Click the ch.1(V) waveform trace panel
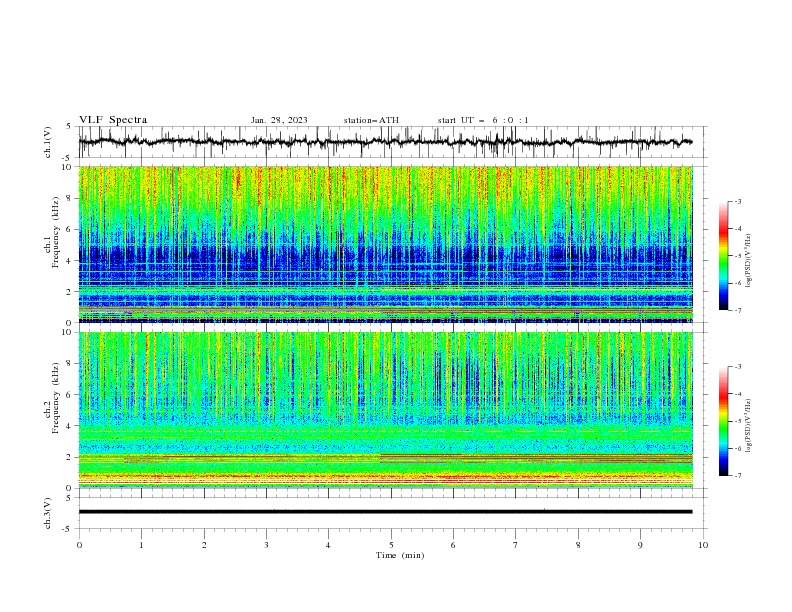 [392, 142]
